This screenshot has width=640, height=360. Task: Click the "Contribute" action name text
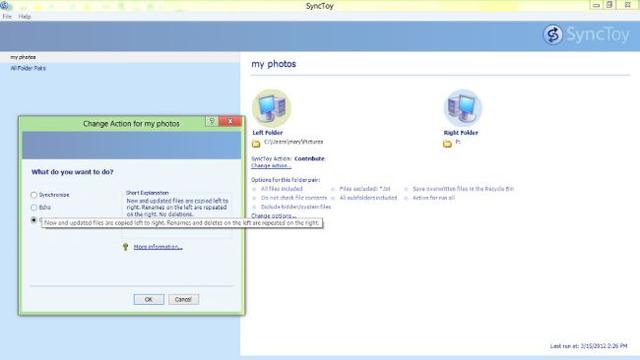(309, 159)
